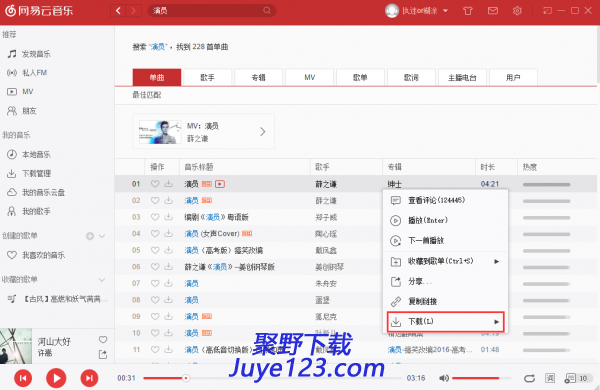Image resolution: width=600 pixels, height=390 pixels.
Task: Open MV in sidebar
Action: (x=20, y=92)
